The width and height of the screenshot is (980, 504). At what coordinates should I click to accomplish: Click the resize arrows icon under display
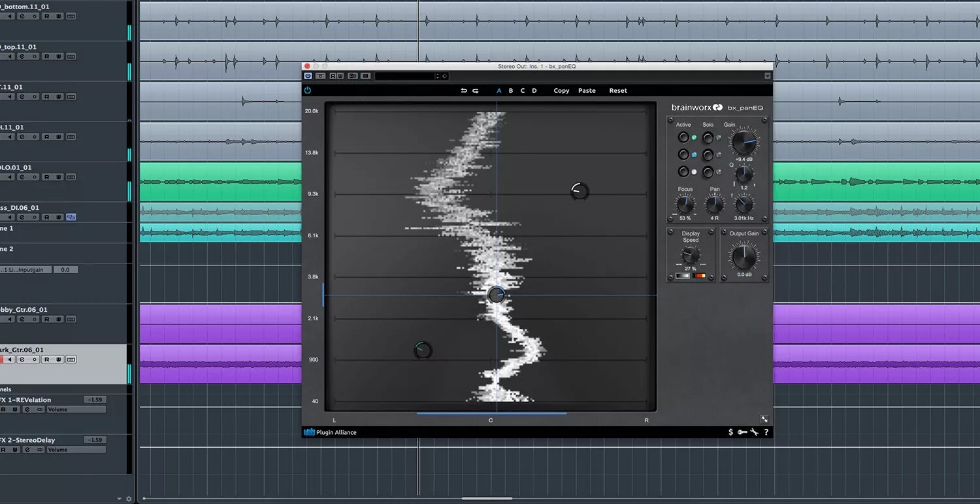pos(764,420)
